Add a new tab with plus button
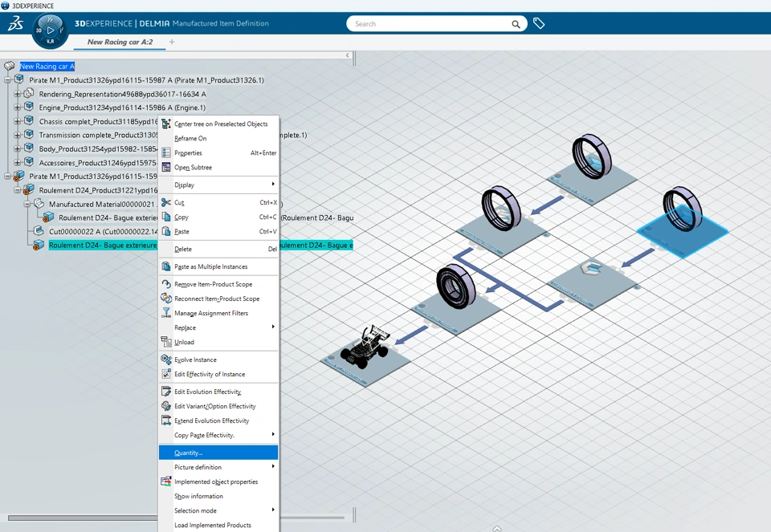 click(172, 42)
